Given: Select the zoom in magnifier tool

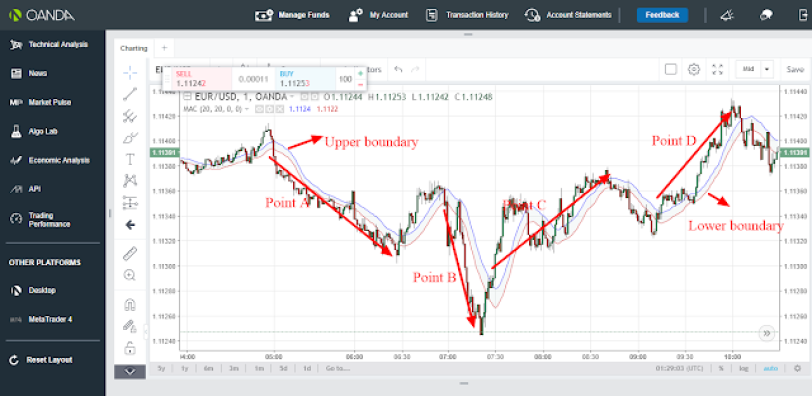Looking at the screenshot, I should click(130, 275).
